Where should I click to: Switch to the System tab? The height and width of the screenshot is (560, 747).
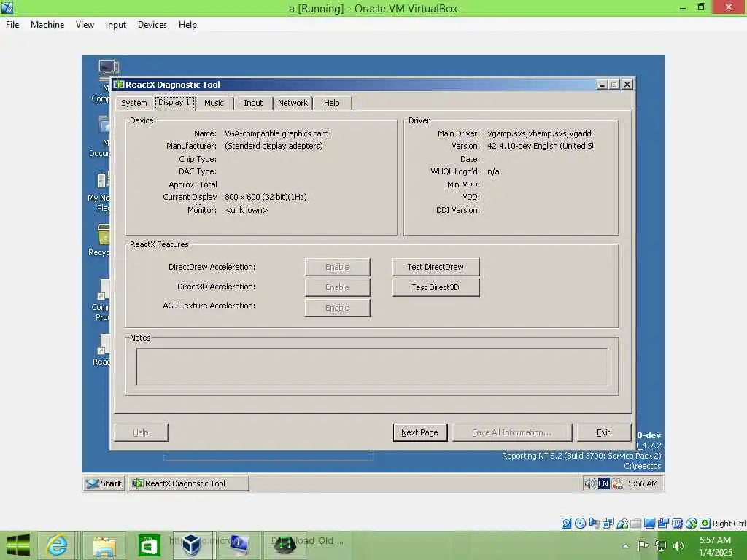click(134, 103)
